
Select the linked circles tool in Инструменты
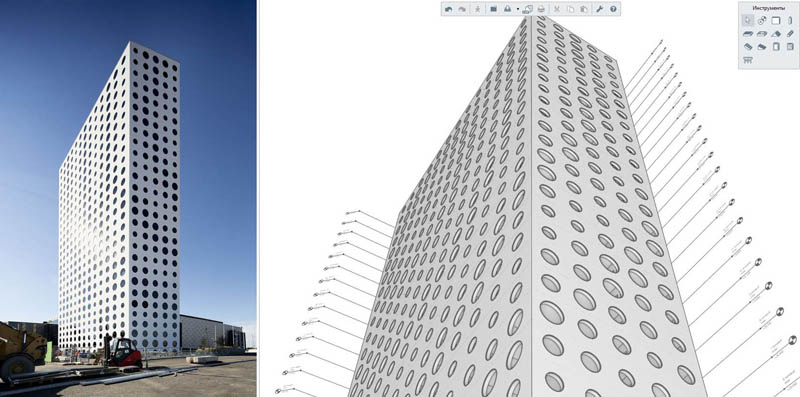point(762,20)
